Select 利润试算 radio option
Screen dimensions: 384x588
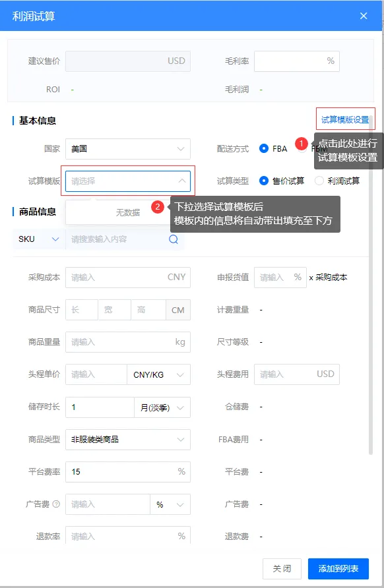click(319, 181)
